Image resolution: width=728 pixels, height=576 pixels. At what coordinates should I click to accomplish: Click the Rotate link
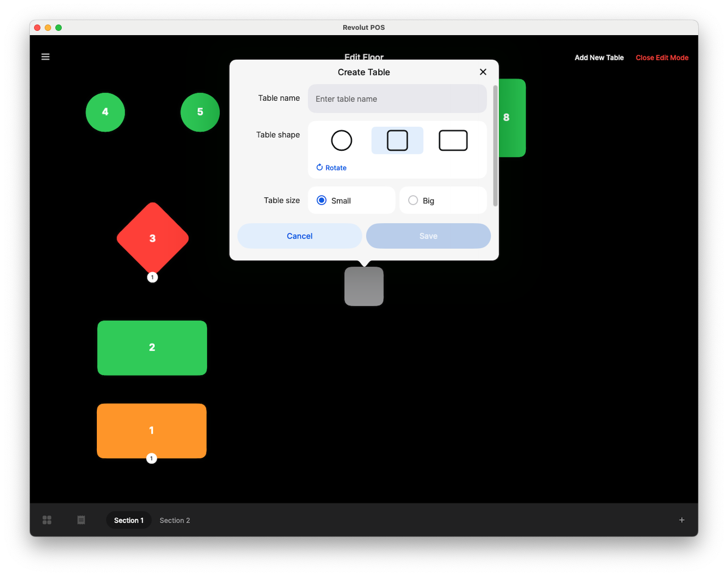point(332,168)
